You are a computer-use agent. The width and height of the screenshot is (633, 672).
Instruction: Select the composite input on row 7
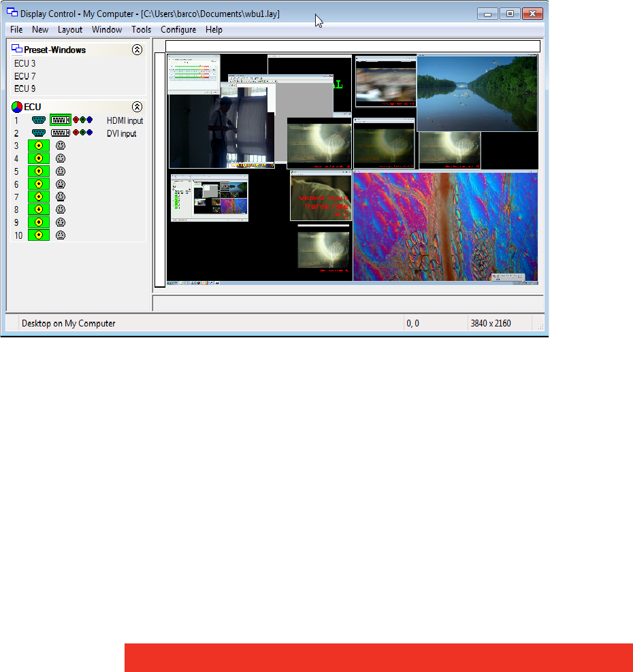pyautogui.click(x=39, y=197)
